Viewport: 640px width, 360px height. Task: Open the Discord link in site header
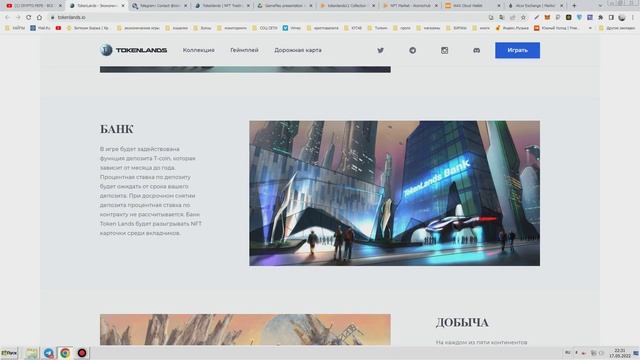pyautogui.click(x=476, y=50)
